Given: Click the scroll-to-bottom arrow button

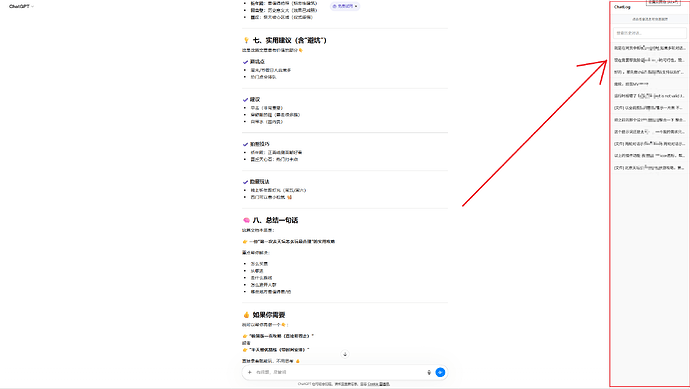Looking at the screenshot, I should (x=345, y=354).
